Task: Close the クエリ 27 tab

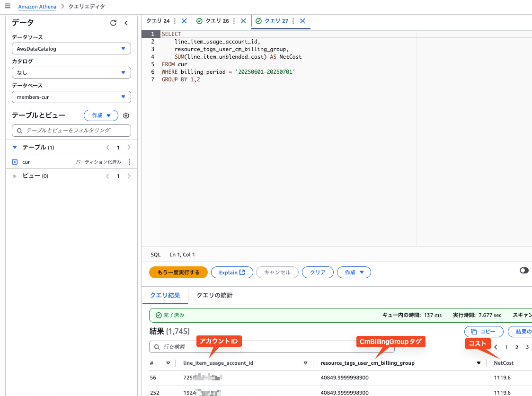Action: click(x=302, y=21)
